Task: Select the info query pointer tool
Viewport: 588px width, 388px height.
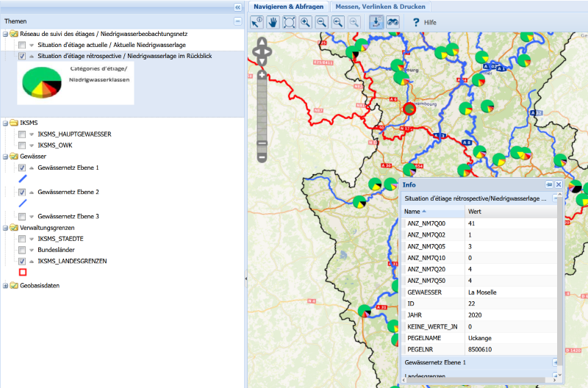Action: pyautogui.click(x=257, y=22)
